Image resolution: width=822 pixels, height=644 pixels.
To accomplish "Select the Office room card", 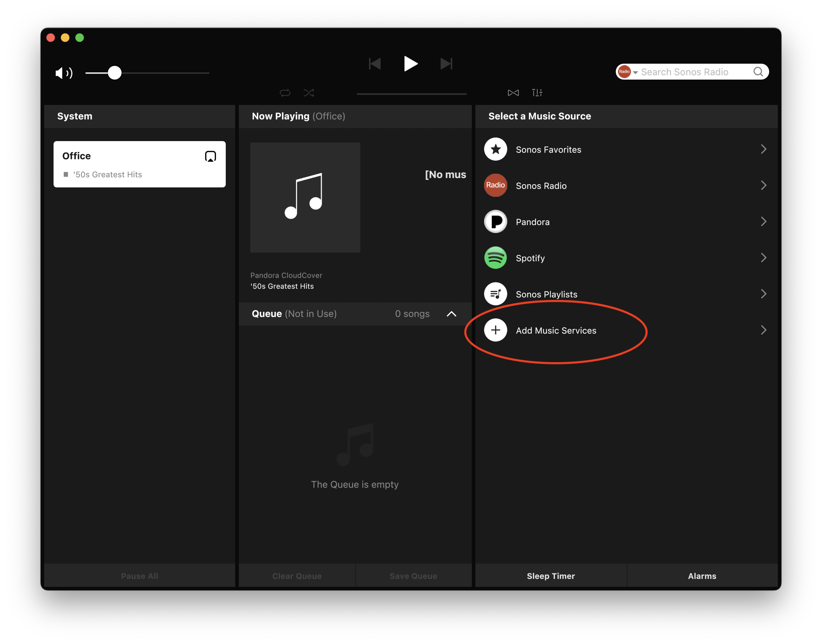I will tap(140, 164).
